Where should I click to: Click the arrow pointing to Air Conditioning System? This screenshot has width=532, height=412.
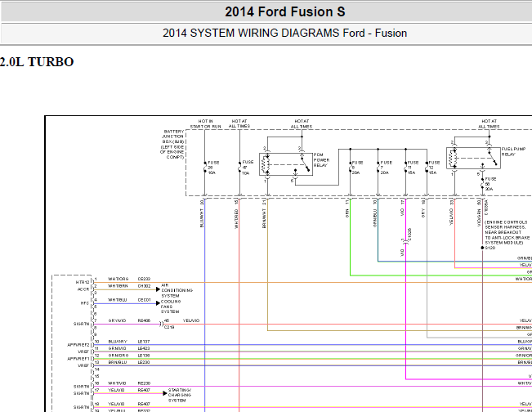coord(158,289)
